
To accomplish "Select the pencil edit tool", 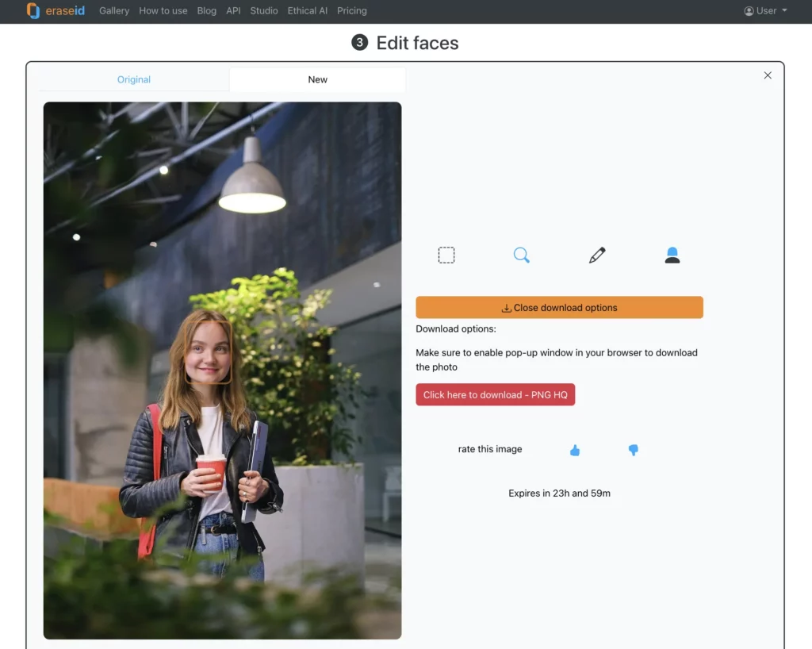I will (x=597, y=255).
